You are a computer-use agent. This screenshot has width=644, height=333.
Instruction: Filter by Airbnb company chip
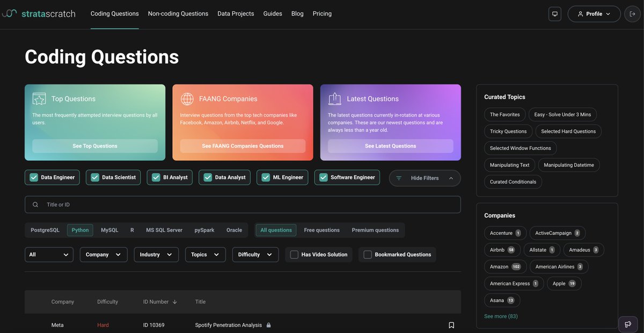tap(502, 250)
